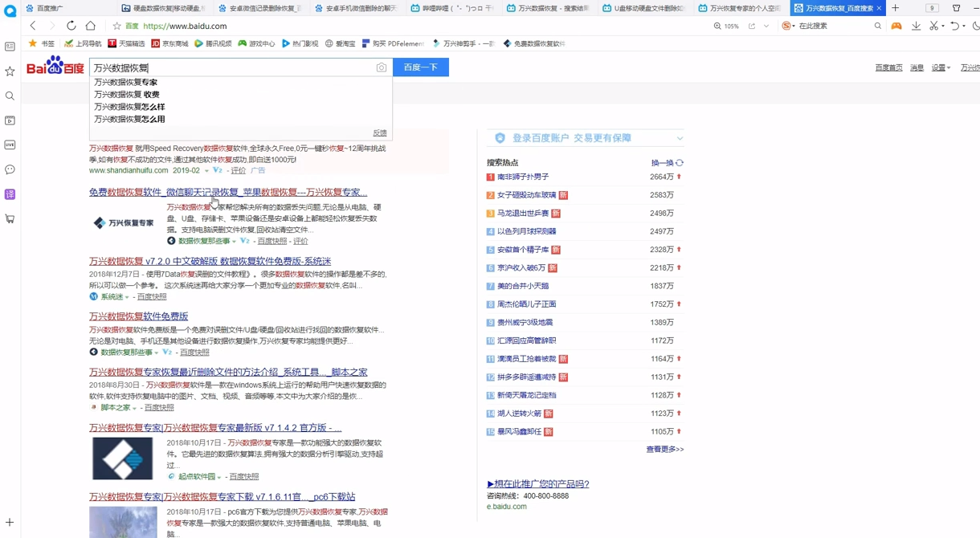980x538 pixels.
Task: Click thumbnail of 万兴数据恢复专家最新版 result
Action: (123, 459)
